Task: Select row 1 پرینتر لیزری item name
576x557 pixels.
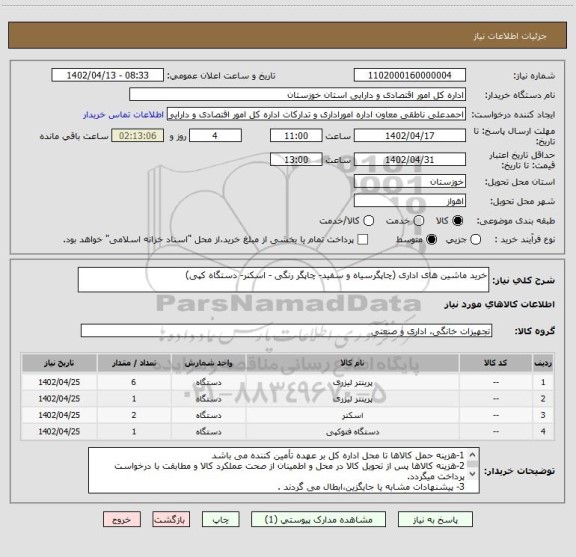Action: coord(352,382)
